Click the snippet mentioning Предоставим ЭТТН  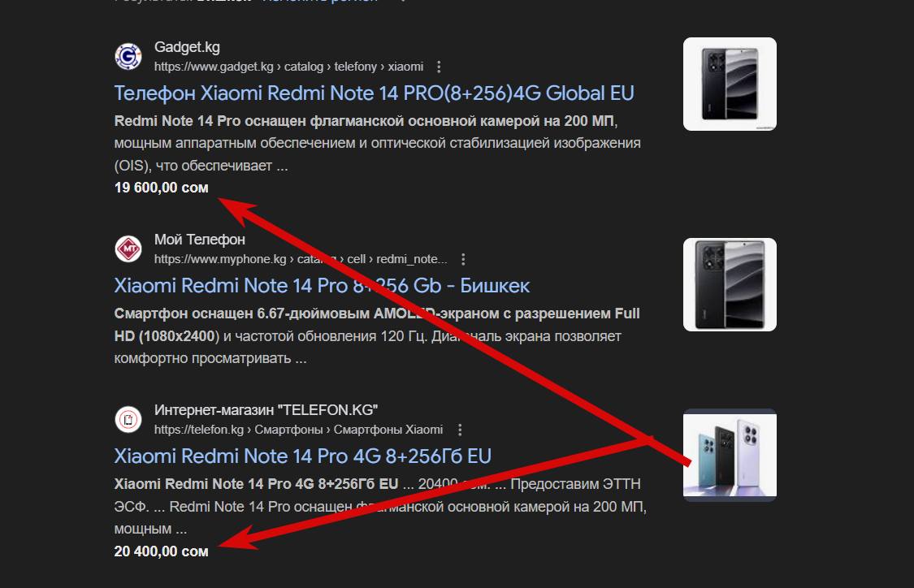[x=381, y=507]
